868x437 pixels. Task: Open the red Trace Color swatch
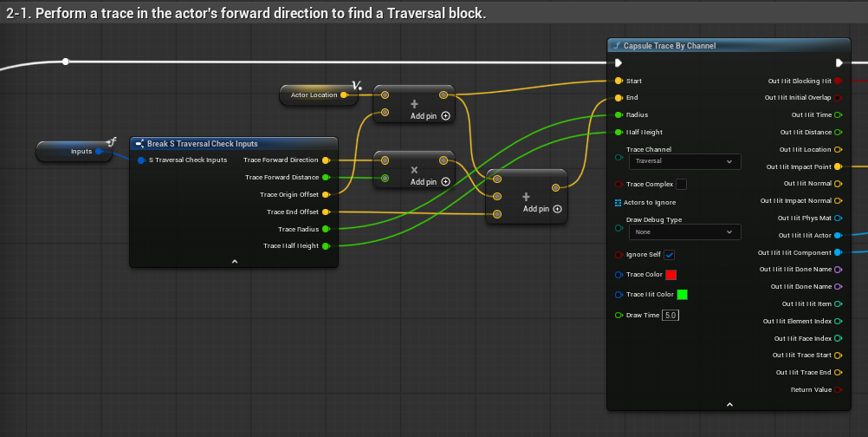(x=671, y=275)
